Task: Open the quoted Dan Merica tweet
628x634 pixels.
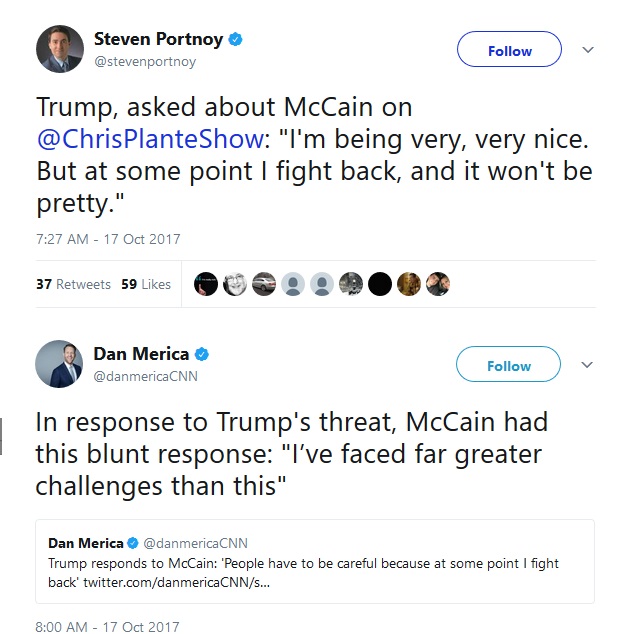Action: [314, 561]
